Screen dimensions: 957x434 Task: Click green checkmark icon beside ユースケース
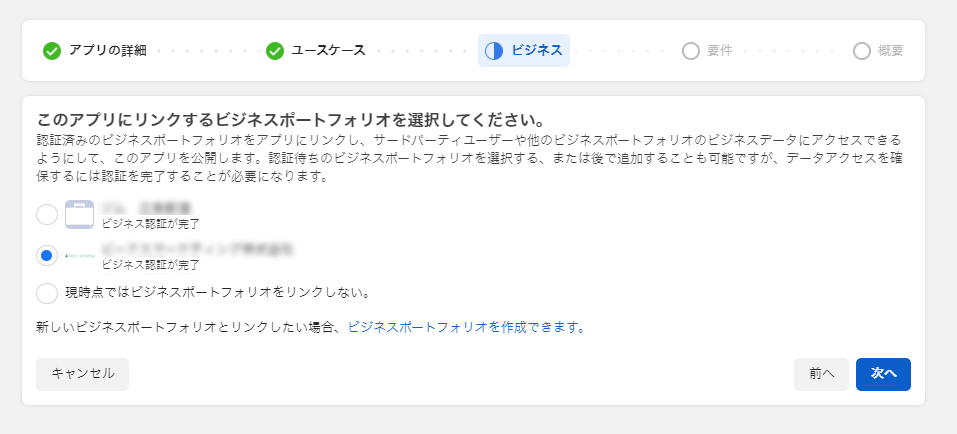click(x=275, y=51)
